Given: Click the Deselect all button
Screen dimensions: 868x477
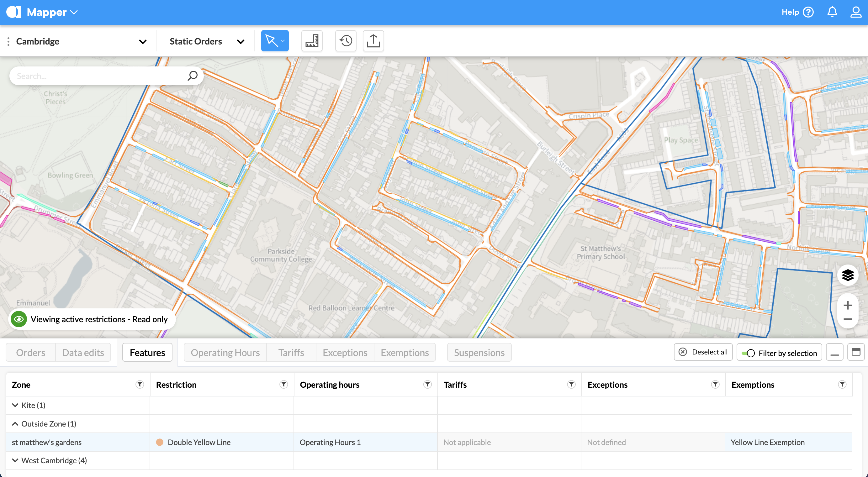Looking at the screenshot, I should (703, 352).
